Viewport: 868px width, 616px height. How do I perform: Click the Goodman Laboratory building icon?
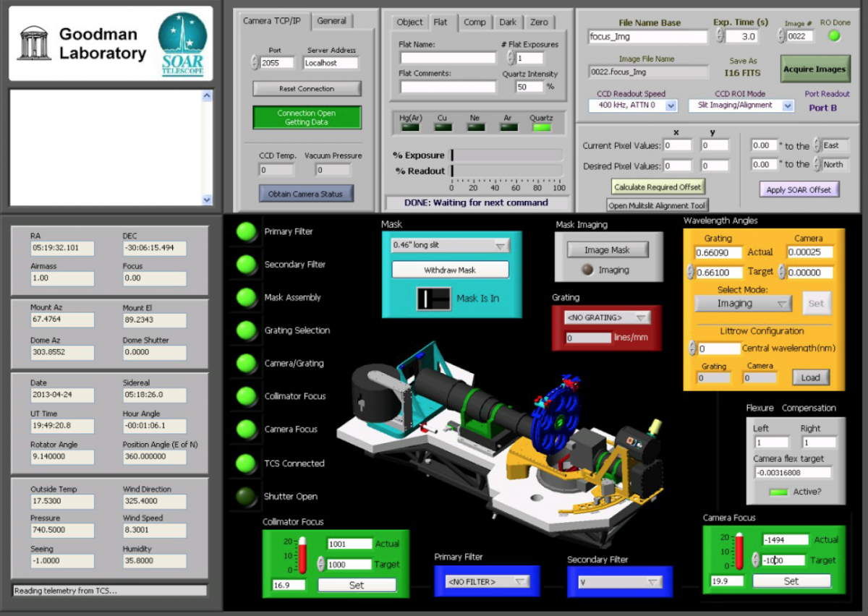click(35, 44)
